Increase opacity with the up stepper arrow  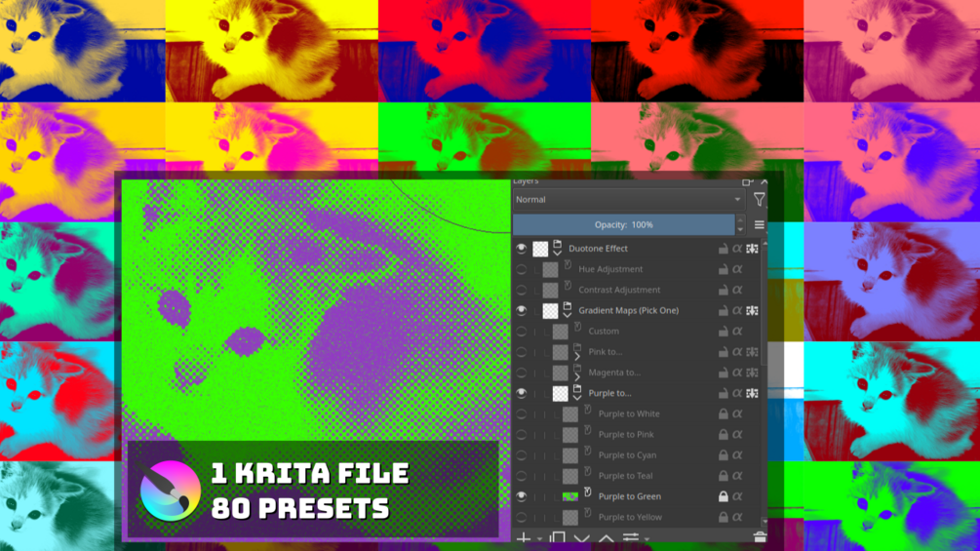tap(741, 220)
